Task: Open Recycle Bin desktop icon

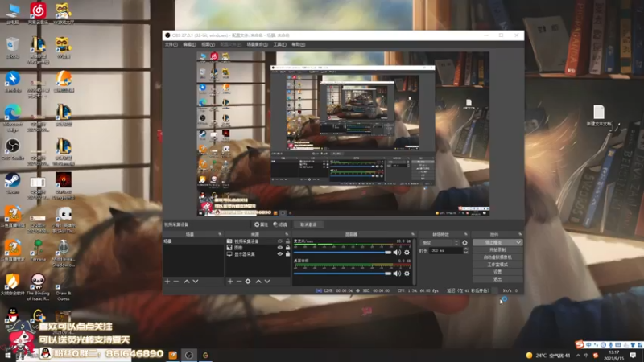Action: point(13,47)
